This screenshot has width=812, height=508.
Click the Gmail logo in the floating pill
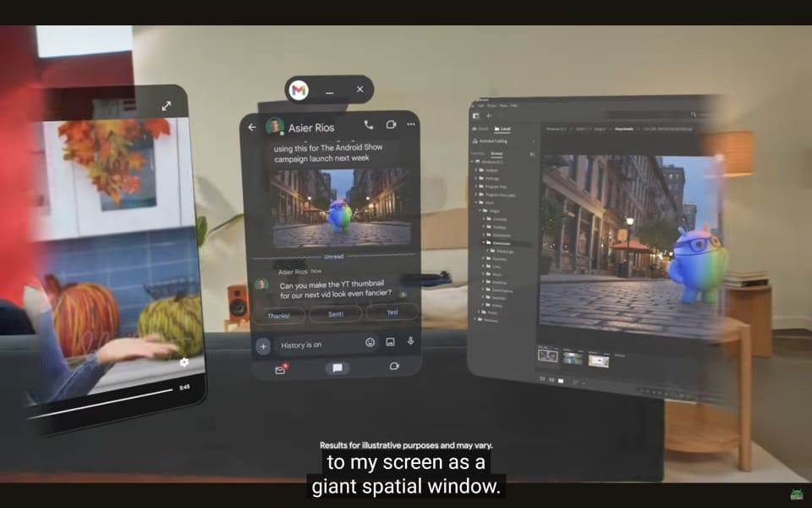[x=299, y=91]
